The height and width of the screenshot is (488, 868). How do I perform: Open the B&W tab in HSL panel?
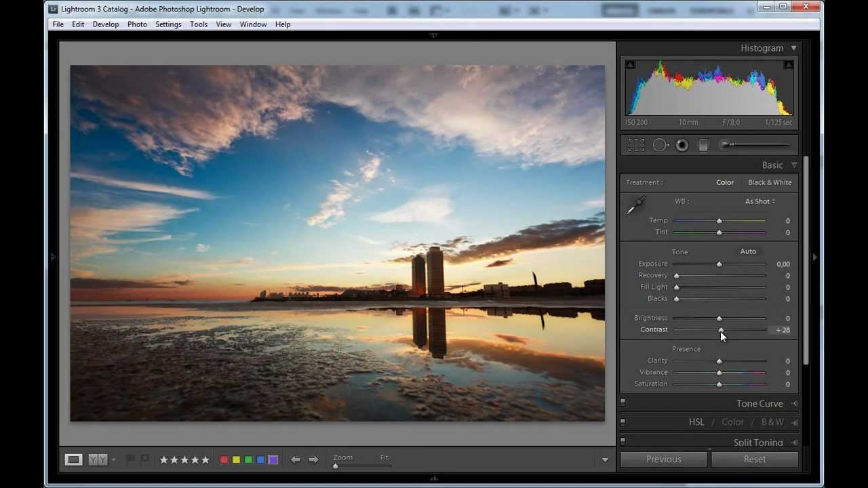pos(772,422)
